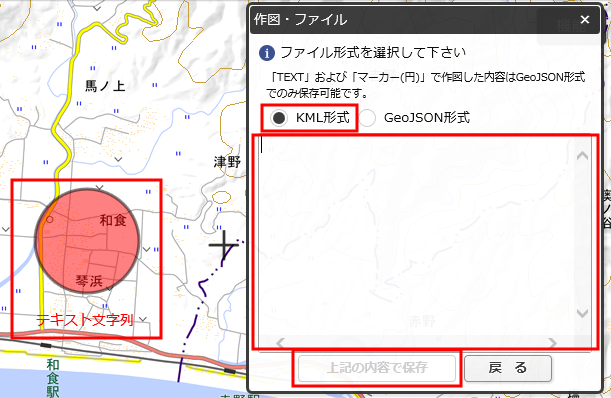The width and height of the screenshot is (611, 398).
Task: Click the blue info icon in dialog
Action: 267,53
